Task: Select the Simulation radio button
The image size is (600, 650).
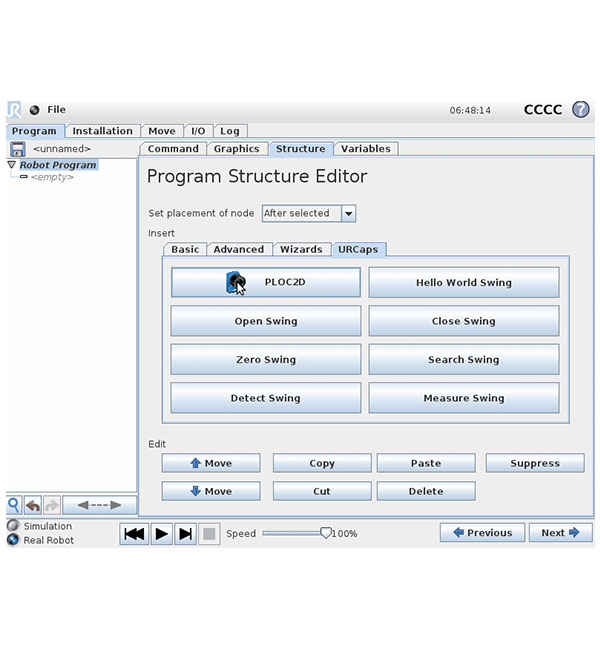Action: (13, 526)
